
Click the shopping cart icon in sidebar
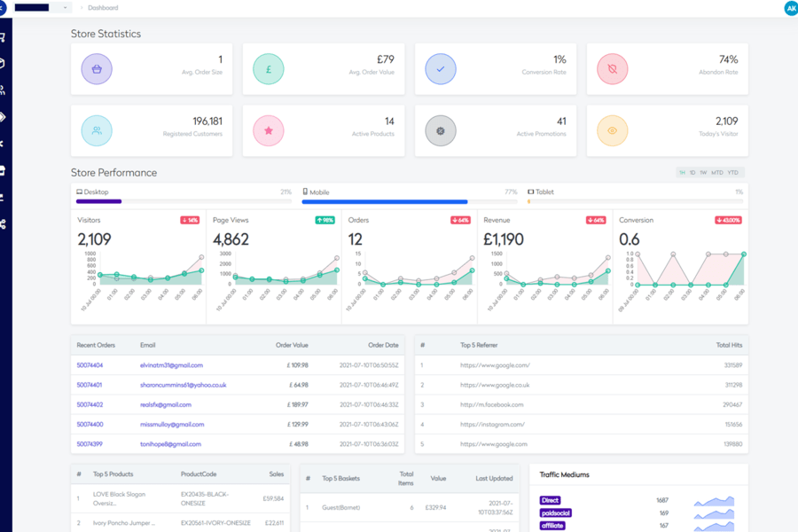point(4,37)
